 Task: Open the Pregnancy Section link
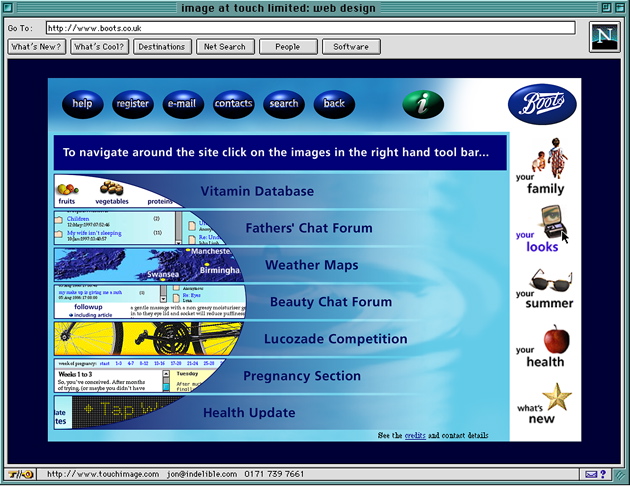tap(302, 376)
